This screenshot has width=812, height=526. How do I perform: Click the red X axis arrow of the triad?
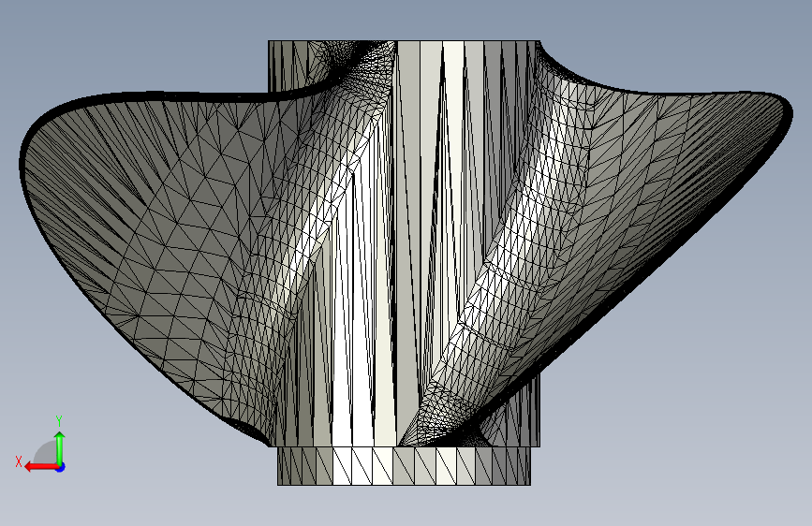click(x=41, y=467)
